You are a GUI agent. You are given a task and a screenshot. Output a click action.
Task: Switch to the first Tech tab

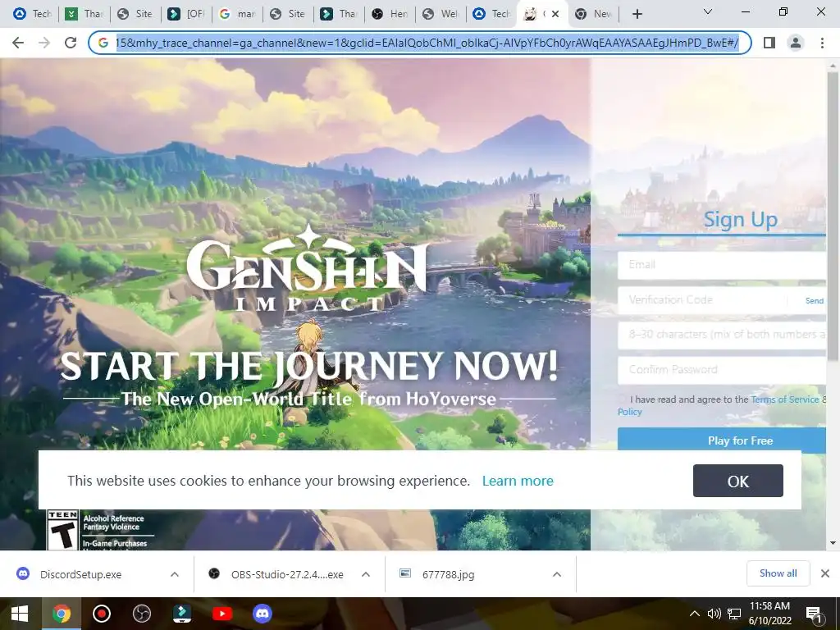(x=32, y=14)
